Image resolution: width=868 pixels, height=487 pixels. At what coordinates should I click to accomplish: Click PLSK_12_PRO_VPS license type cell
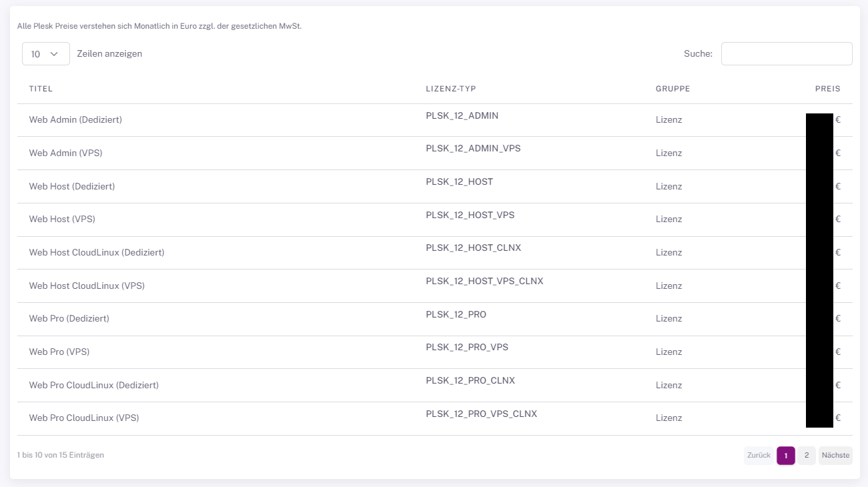point(467,347)
